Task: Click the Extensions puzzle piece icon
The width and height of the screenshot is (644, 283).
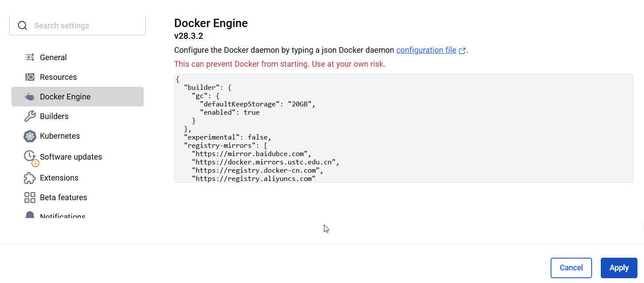Action: [x=30, y=178]
